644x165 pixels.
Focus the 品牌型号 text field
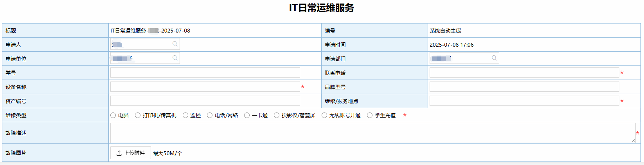[x=524, y=87]
